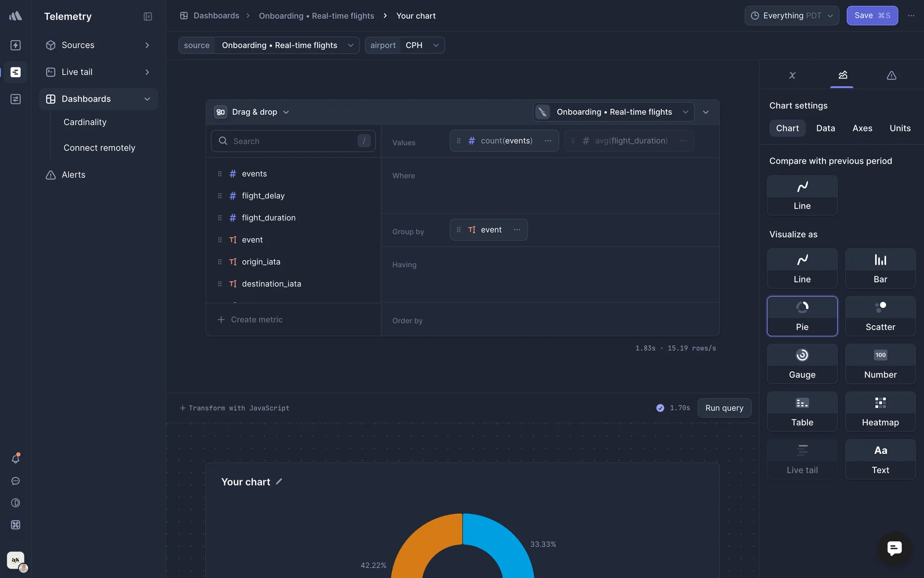Select Gauge visualization type
This screenshot has height=578, width=924.
802,364
